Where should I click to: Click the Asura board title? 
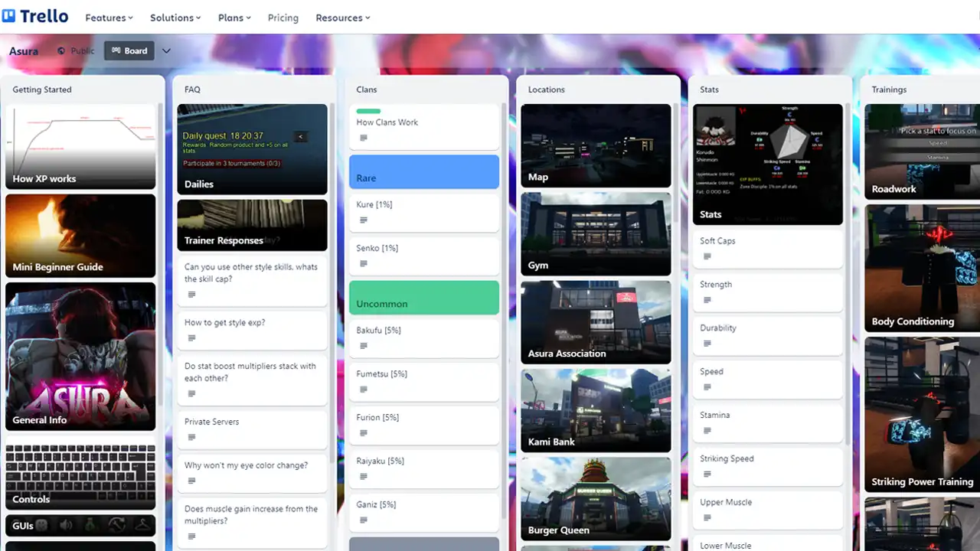coord(24,51)
